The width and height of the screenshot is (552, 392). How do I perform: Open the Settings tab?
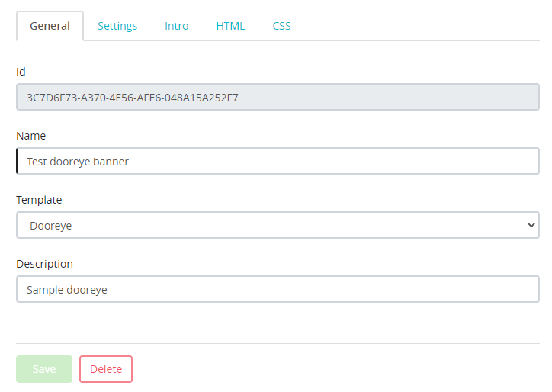click(117, 26)
